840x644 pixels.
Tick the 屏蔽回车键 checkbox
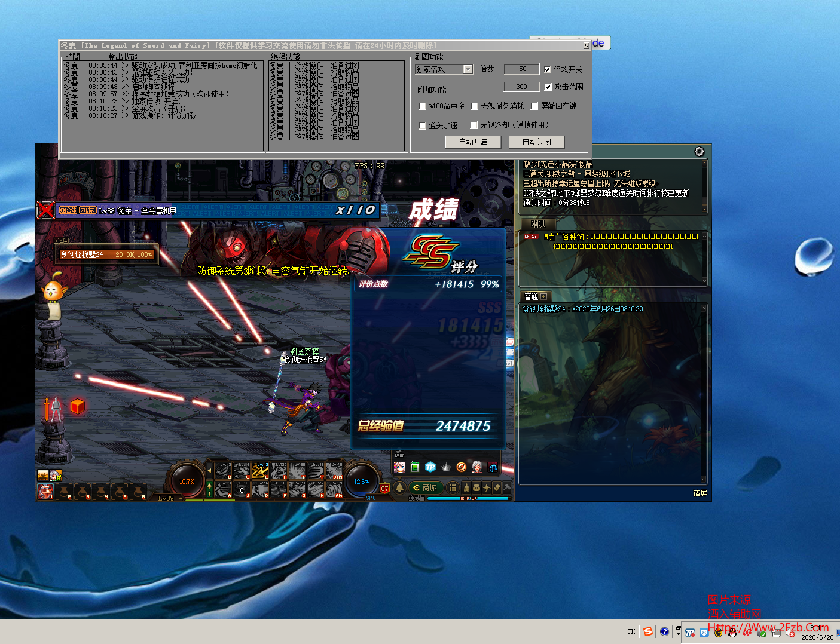click(534, 106)
